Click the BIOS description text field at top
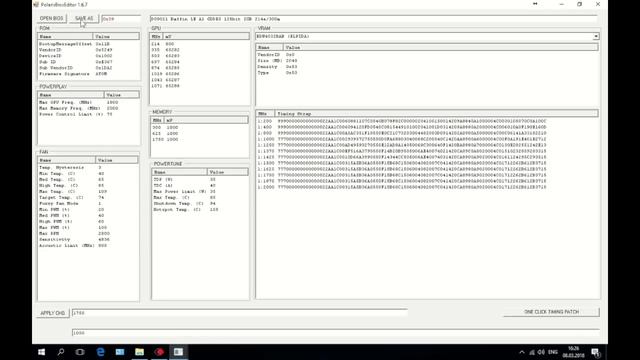Image resolution: width=640 pixels, height=360 pixels. pyautogui.click(x=374, y=19)
